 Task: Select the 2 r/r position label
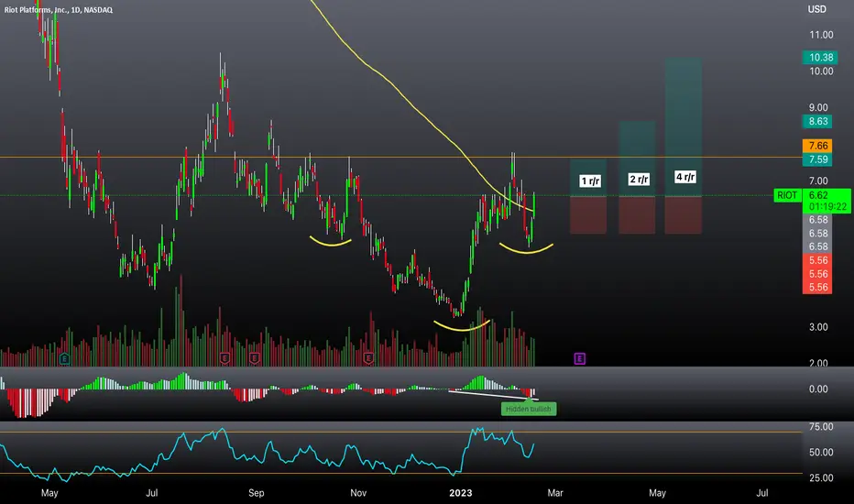pos(639,180)
